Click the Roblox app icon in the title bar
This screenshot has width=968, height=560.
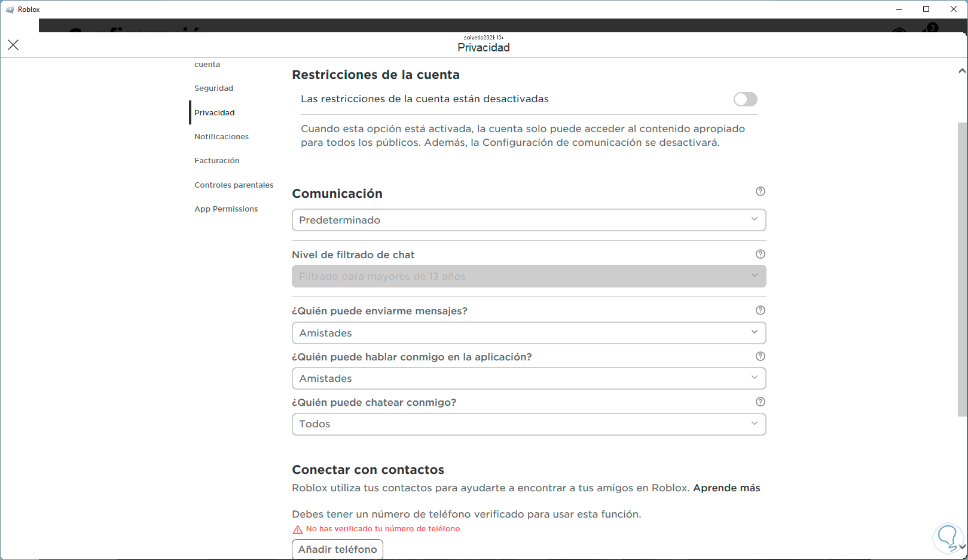coord(10,10)
